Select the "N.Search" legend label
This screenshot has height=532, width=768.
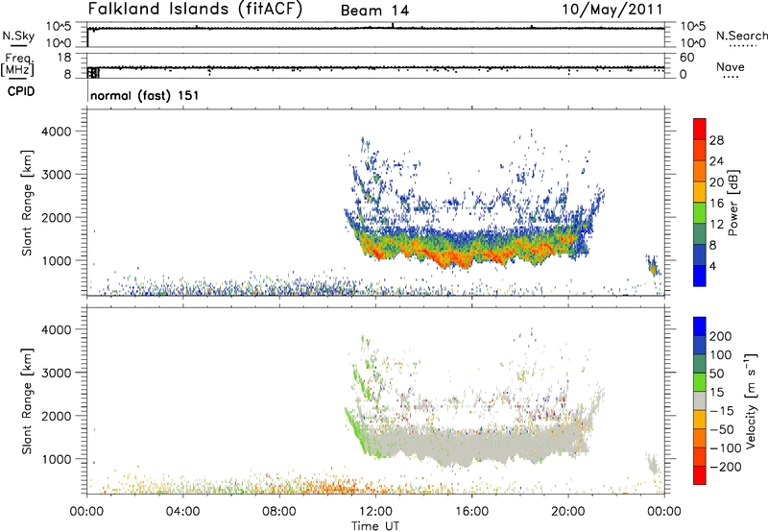(x=742, y=36)
